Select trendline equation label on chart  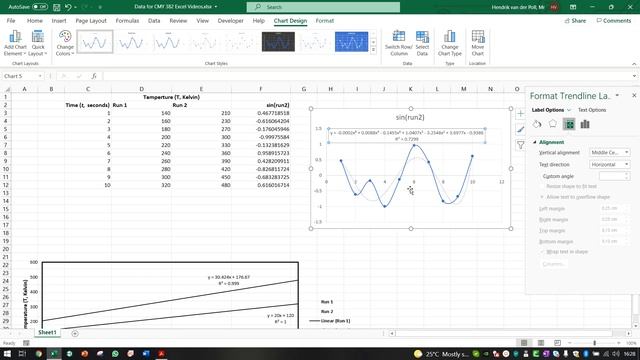coord(407,136)
